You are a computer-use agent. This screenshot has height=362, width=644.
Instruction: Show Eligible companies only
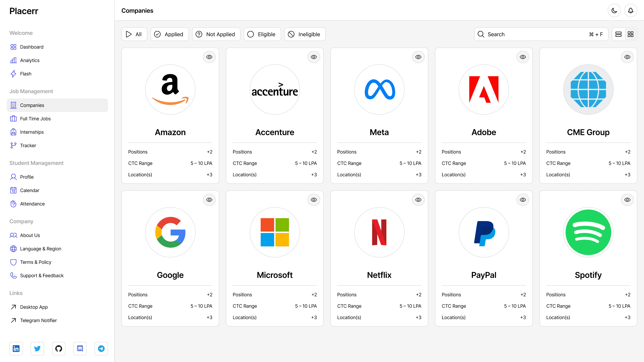[262, 34]
